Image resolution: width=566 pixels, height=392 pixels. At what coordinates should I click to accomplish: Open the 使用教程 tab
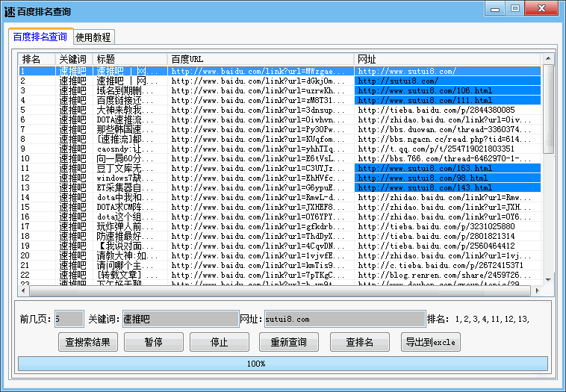93,37
